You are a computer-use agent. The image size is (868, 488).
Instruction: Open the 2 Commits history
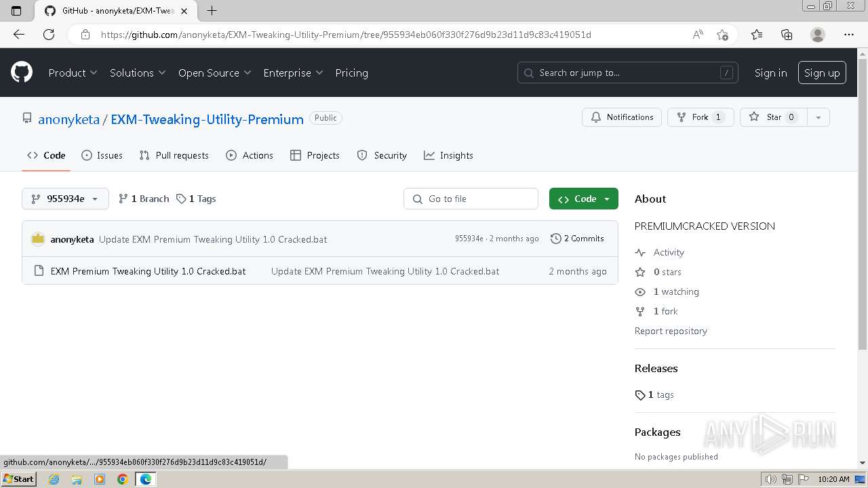click(577, 239)
